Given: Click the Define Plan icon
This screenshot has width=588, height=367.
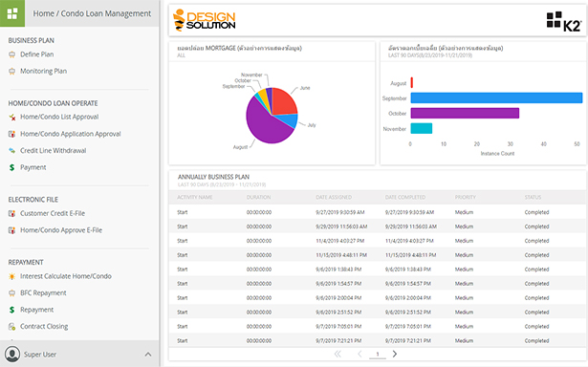Looking at the screenshot, I should pos(12,54).
